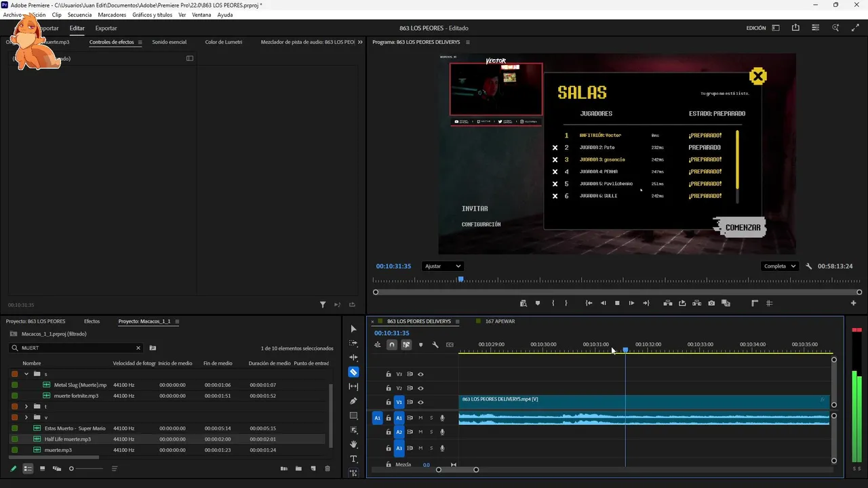Select the Type tool

click(x=353, y=459)
